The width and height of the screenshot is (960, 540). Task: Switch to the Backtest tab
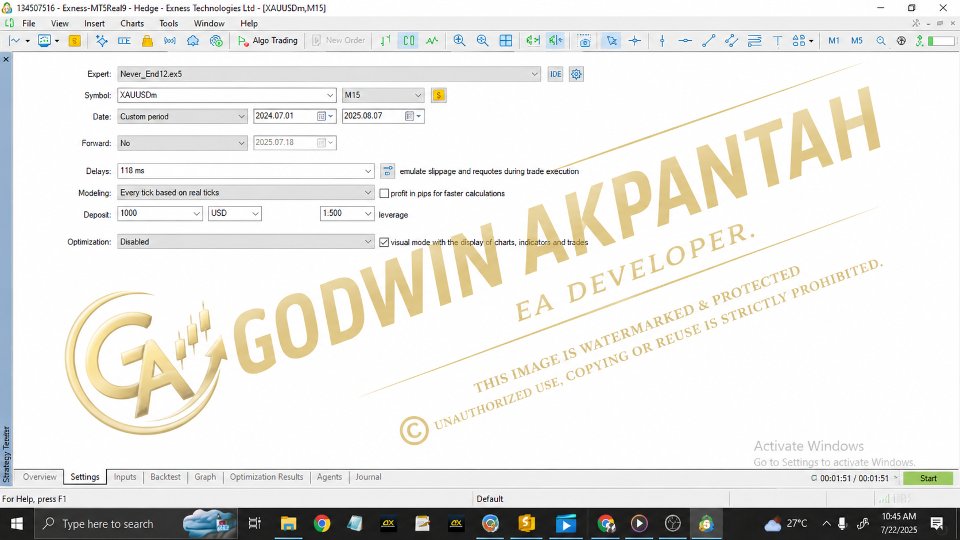pos(165,477)
